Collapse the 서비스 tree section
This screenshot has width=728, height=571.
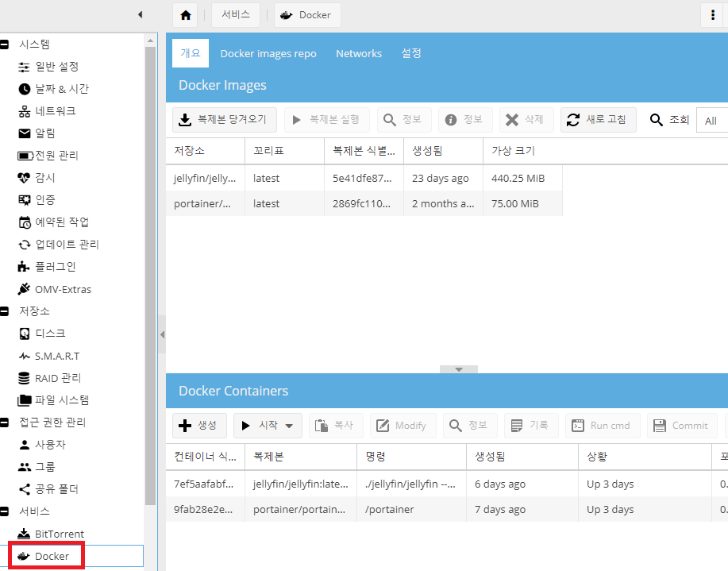pos(4,511)
